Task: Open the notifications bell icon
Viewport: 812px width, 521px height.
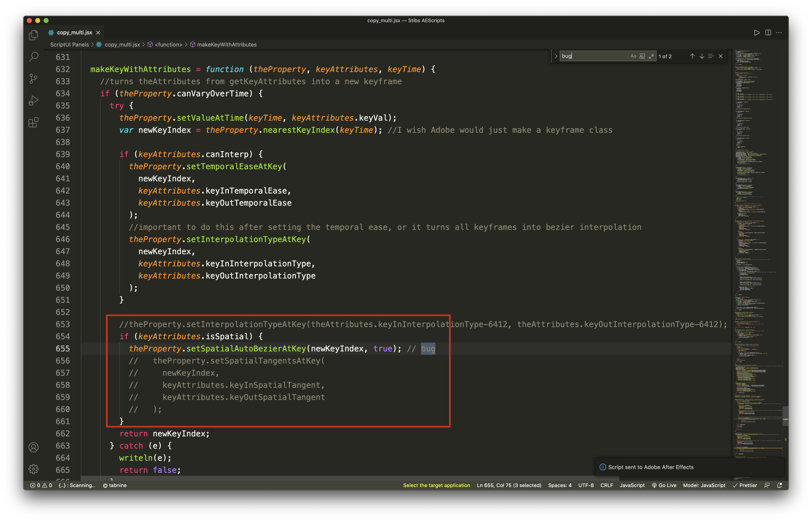Action: click(x=779, y=485)
